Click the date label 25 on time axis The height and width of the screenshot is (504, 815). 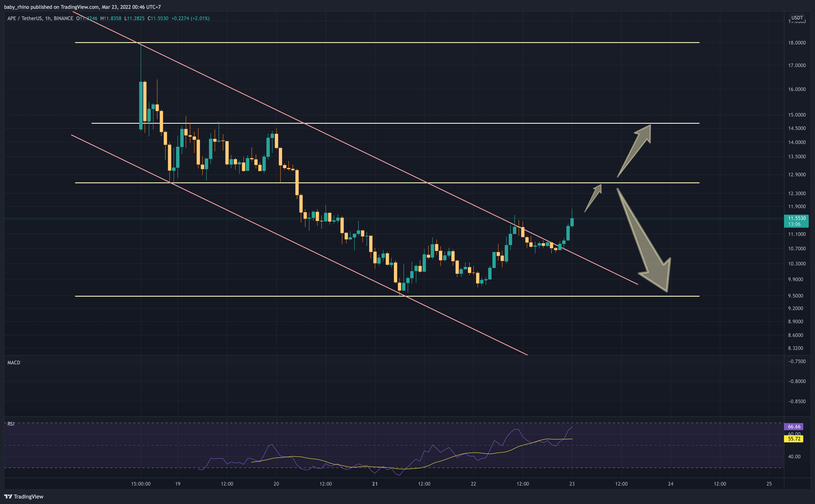(769, 484)
